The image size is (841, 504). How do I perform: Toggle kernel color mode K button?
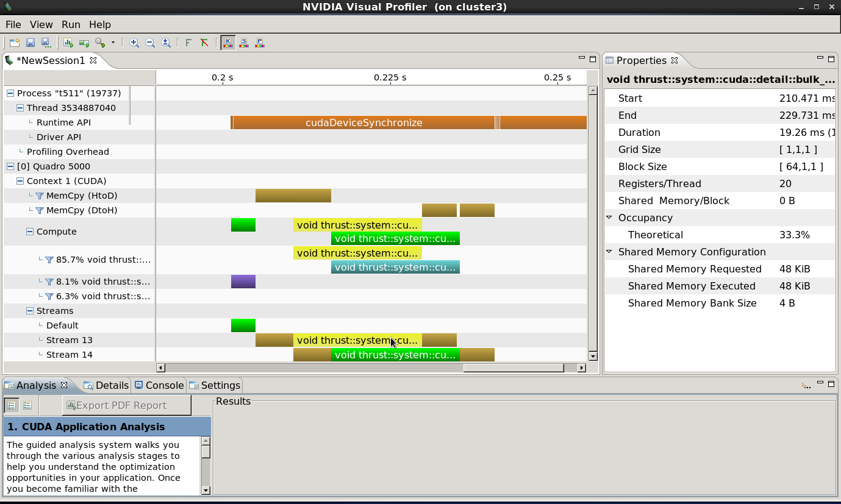click(228, 43)
